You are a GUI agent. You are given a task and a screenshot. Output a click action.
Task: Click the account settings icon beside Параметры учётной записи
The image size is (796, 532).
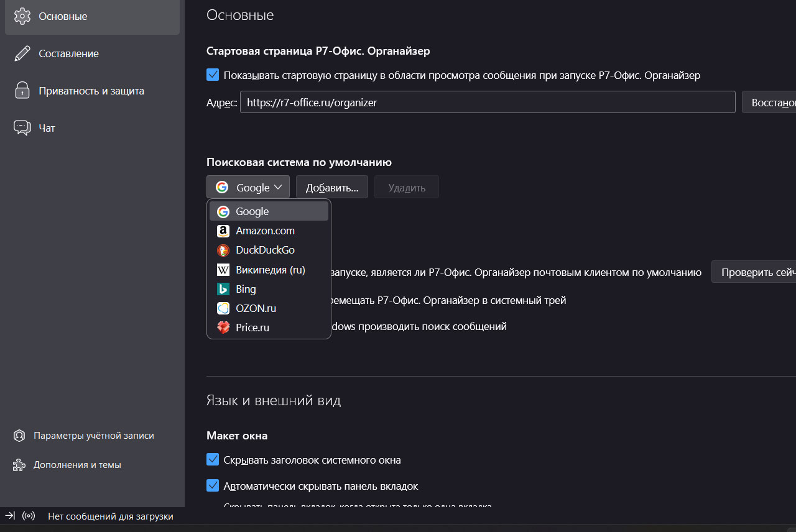pos(19,436)
